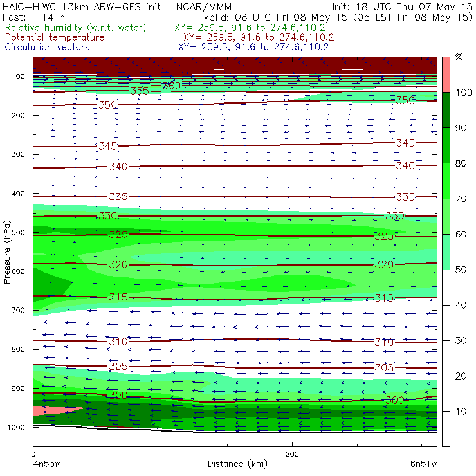Click the left '335' contour label
476x476 pixels.
118,197
